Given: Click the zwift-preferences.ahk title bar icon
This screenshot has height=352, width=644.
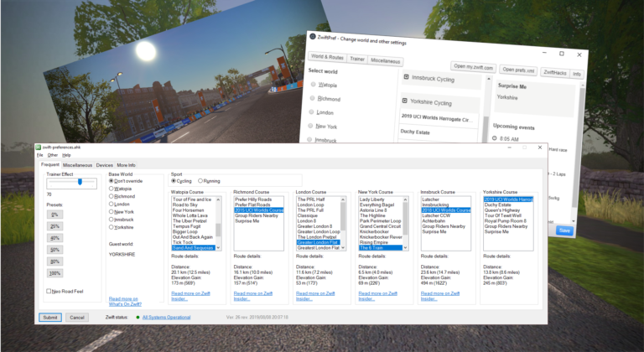Looking at the screenshot, I should click(x=39, y=147).
